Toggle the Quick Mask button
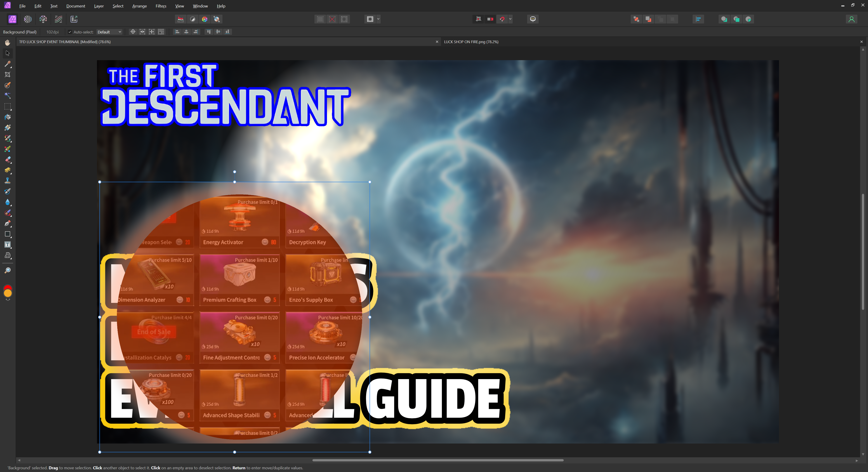 point(370,19)
